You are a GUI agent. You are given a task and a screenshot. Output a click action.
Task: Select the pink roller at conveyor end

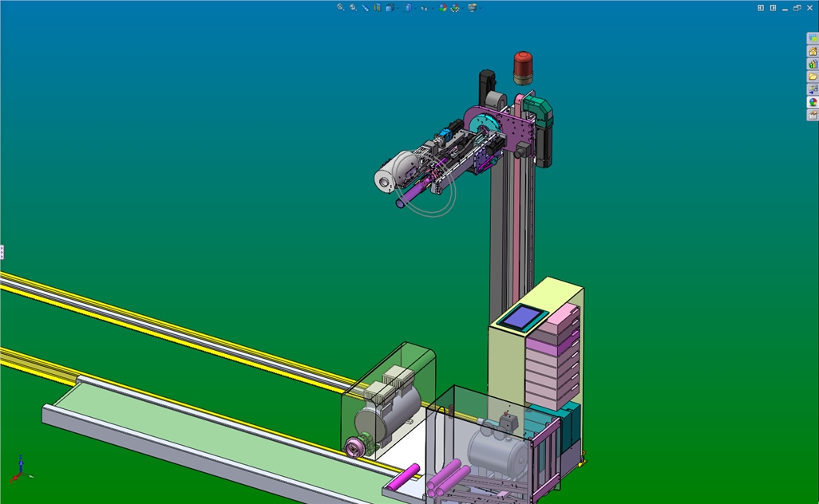403,477
